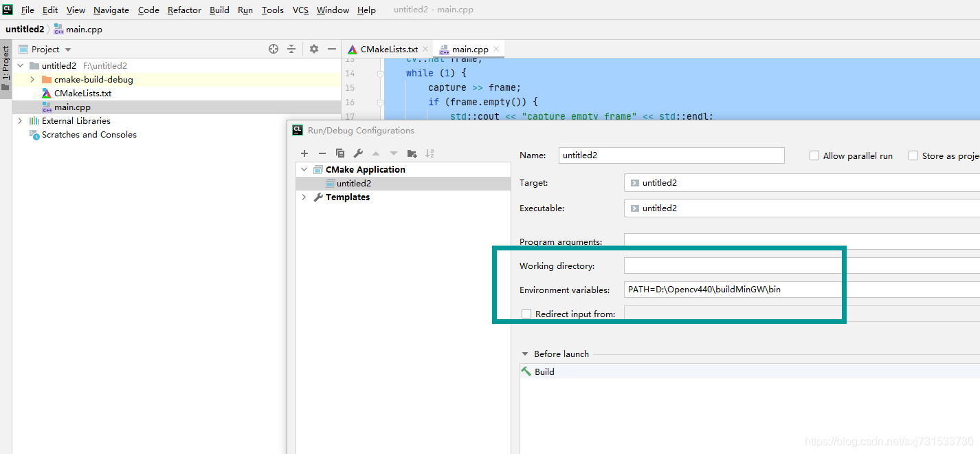980x454 pixels.
Task: Collapse all nodes in Project panel
Action: [x=291, y=49]
